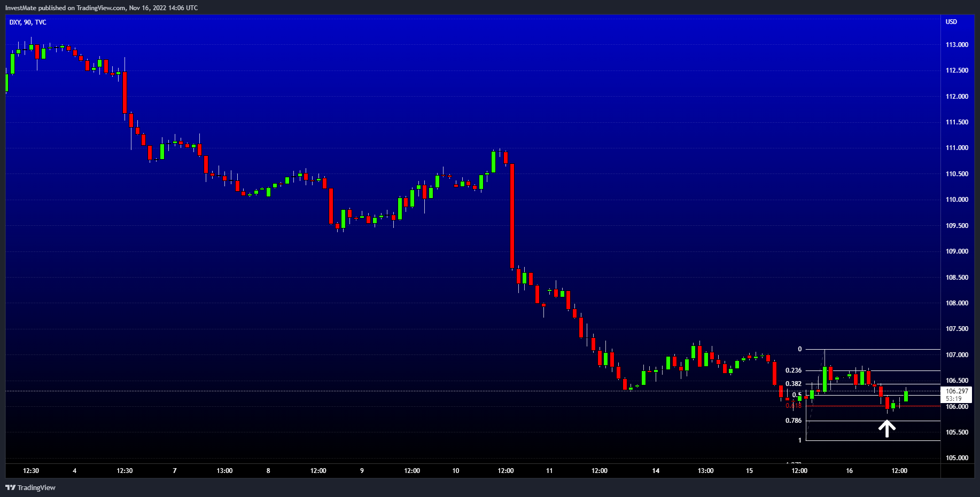This screenshot has width=980, height=497.
Task: Click the date label 8 on time axis
Action: pyautogui.click(x=268, y=471)
